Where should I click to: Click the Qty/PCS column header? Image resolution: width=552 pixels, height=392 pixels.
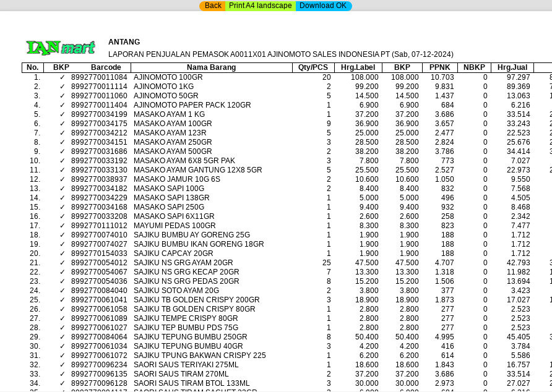pos(313,67)
